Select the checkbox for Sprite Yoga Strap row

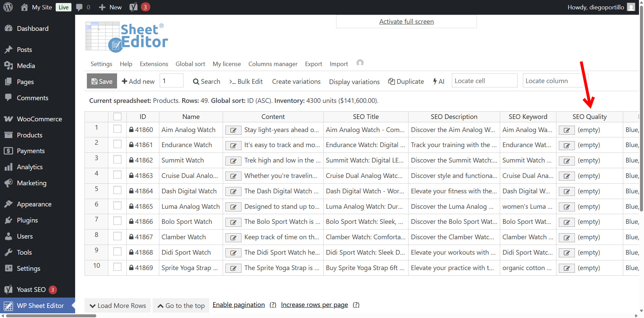point(117,267)
